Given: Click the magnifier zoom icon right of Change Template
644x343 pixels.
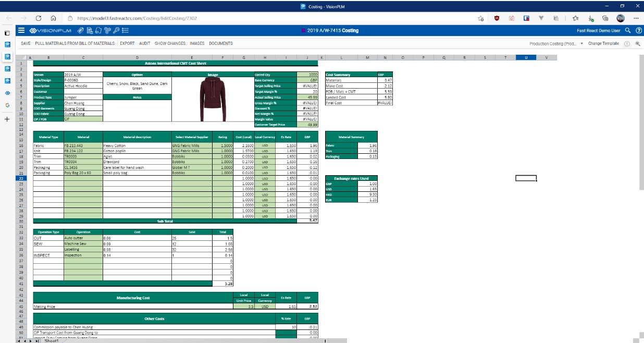Looking at the screenshot, I should [x=638, y=44].
